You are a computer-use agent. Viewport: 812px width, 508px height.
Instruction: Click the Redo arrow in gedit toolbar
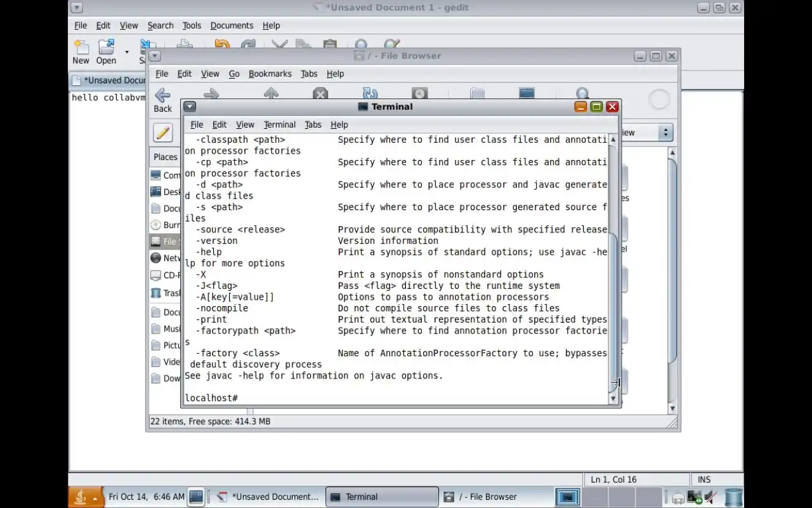click(248, 44)
